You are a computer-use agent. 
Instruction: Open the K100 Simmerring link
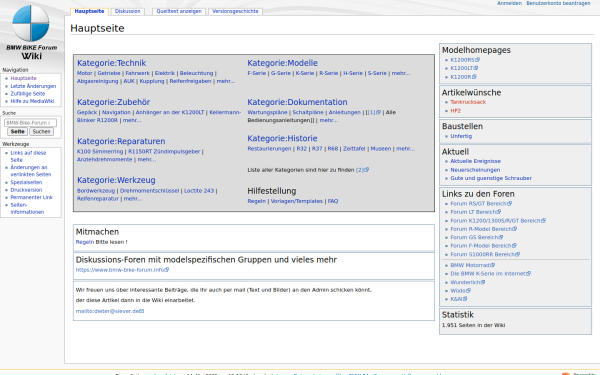[100, 152]
